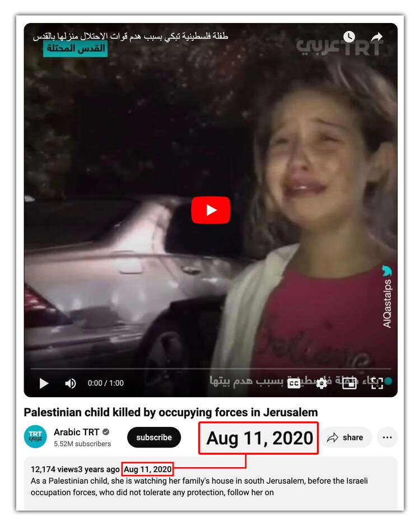The height and width of the screenshot is (526, 420).
Task: Click the Watch later clock icon
Action: point(349,36)
